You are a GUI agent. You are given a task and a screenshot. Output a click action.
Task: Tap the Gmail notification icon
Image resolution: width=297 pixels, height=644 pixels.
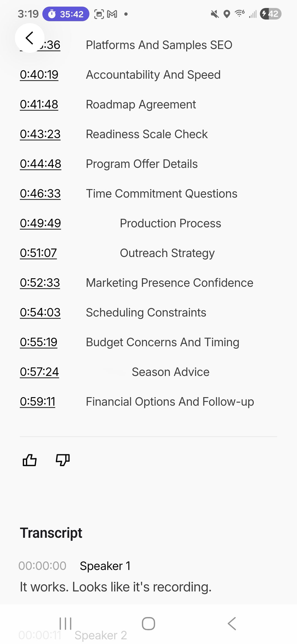tap(112, 14)
